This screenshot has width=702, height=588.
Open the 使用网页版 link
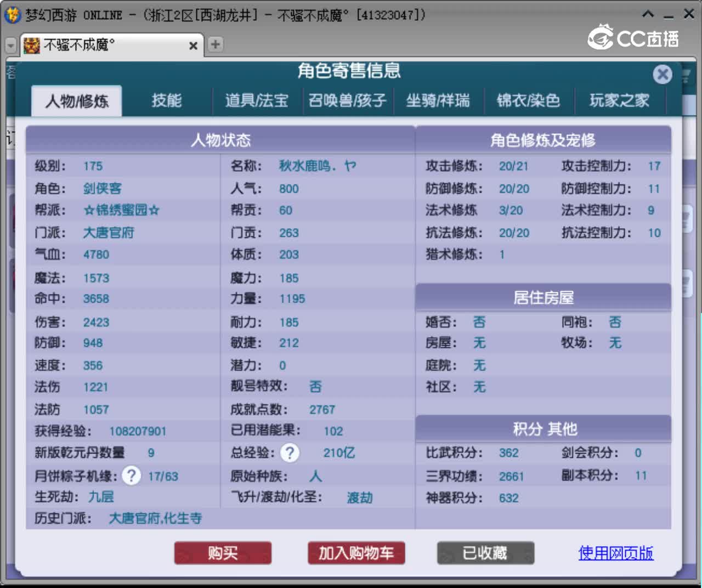click(615, 553)
